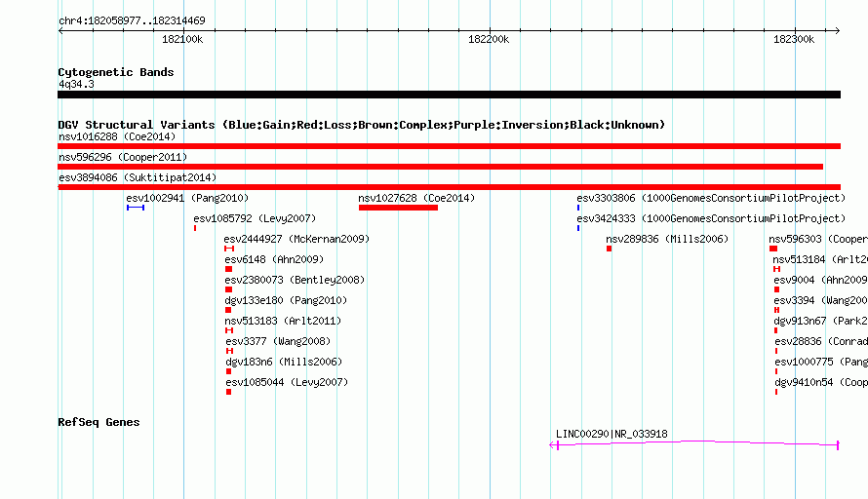
Task: Click esv3377 (Wang2008) variant label
Action: 278,341
